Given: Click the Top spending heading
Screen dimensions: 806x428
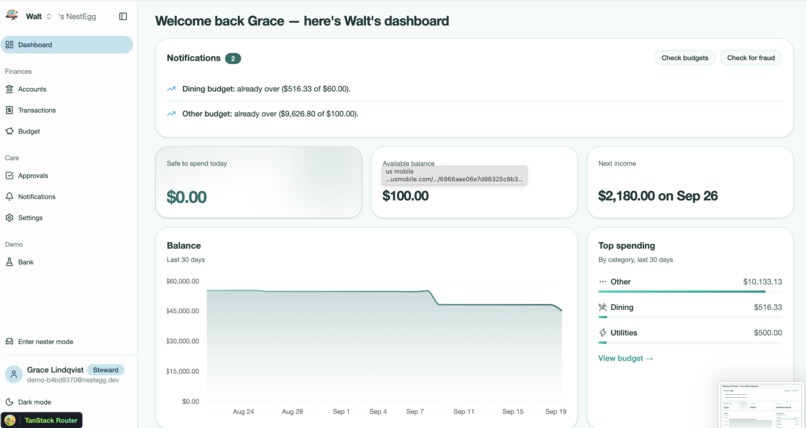Looking at the screenshot, I should click(x=627, y=246).
